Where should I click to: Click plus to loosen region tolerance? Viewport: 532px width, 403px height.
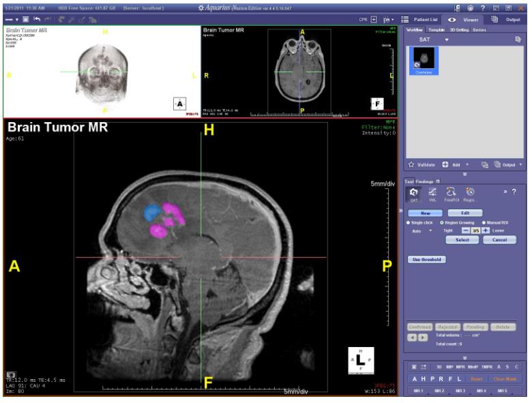pos(486,230)
